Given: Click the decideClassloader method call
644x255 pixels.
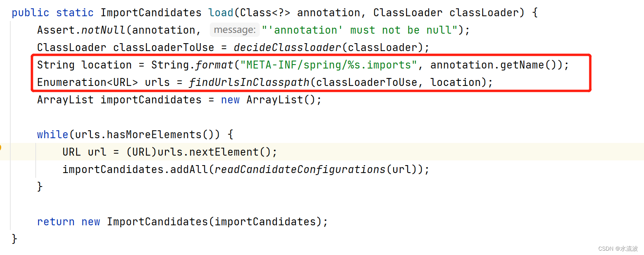Looking at the screenshot, I should click(287, 48).
